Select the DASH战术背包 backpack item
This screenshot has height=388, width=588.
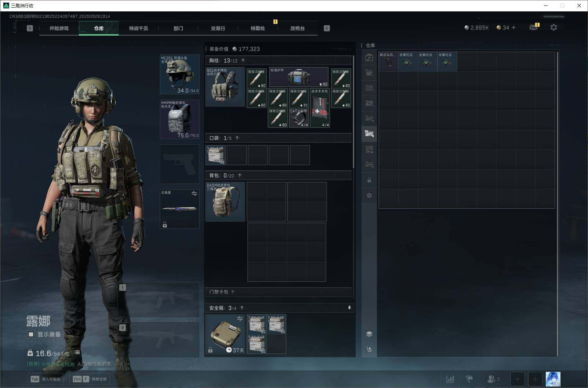(225, 202)
